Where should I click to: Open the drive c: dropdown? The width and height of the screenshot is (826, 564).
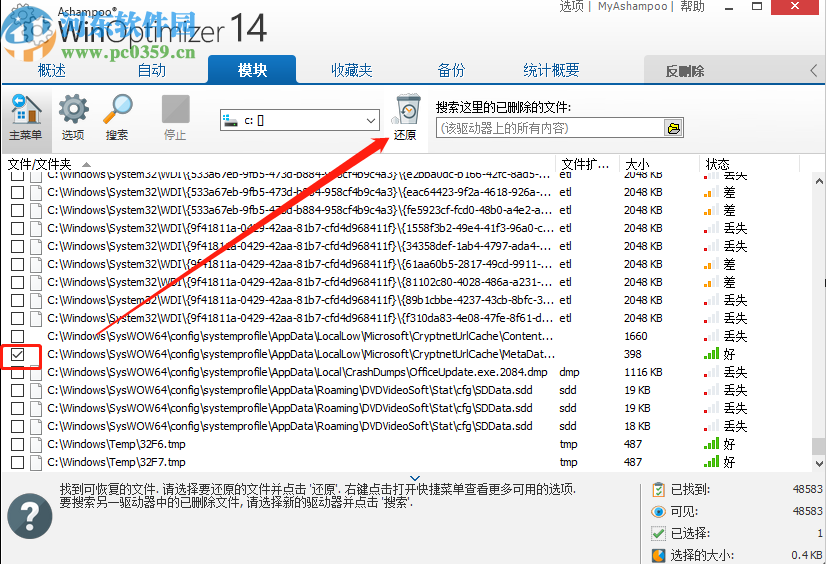(300, 121)
